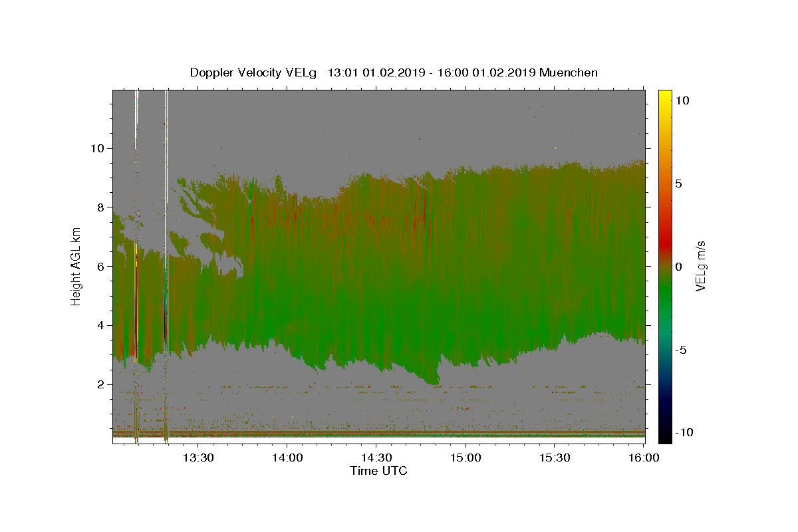Click the location name 'Muenchen' in title
Screen dimensions: 798x532
click(569, 72)
